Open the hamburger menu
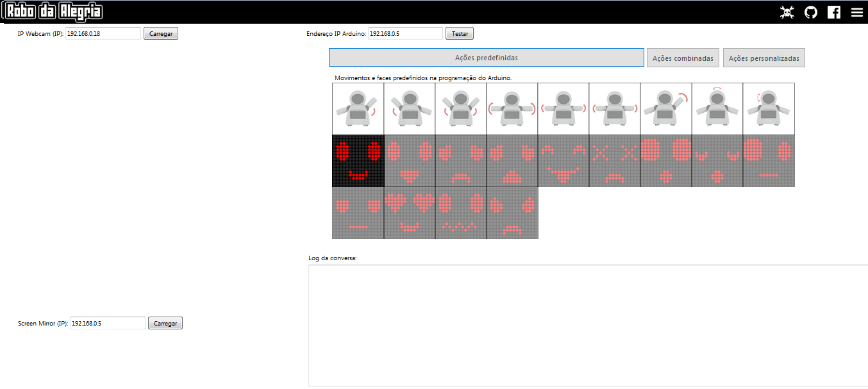Image resolution: width=868 pixels, height=389 pixels. pos(857,12)
